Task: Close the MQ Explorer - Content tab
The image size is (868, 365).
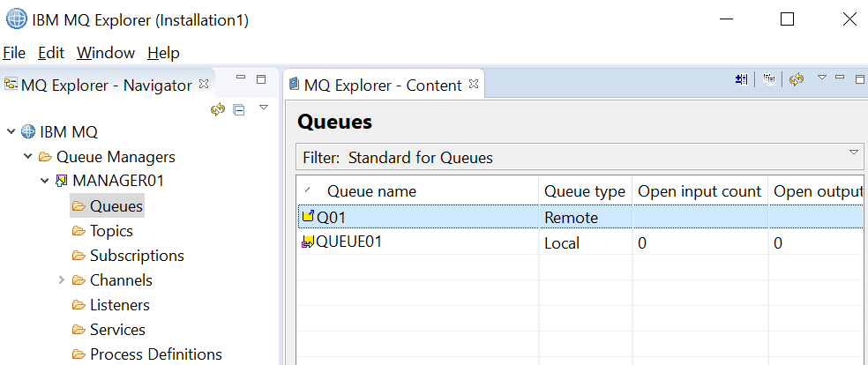Action: click(x=474, y=84)
